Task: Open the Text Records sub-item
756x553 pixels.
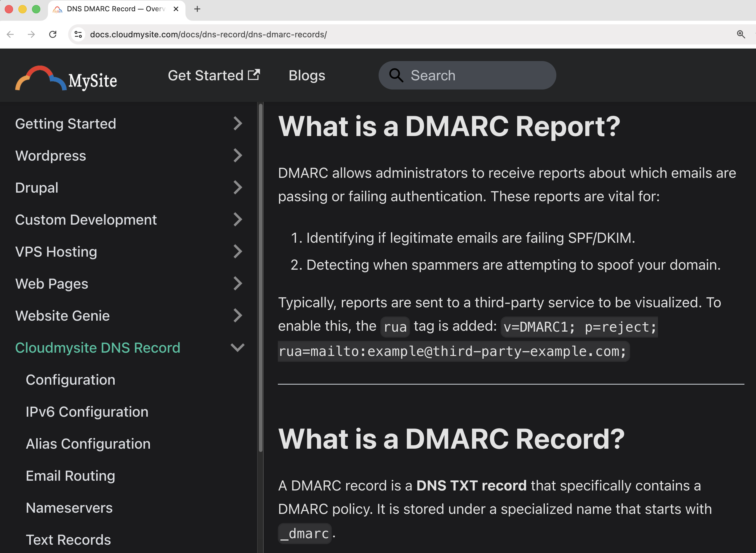Action: point(68,540)
